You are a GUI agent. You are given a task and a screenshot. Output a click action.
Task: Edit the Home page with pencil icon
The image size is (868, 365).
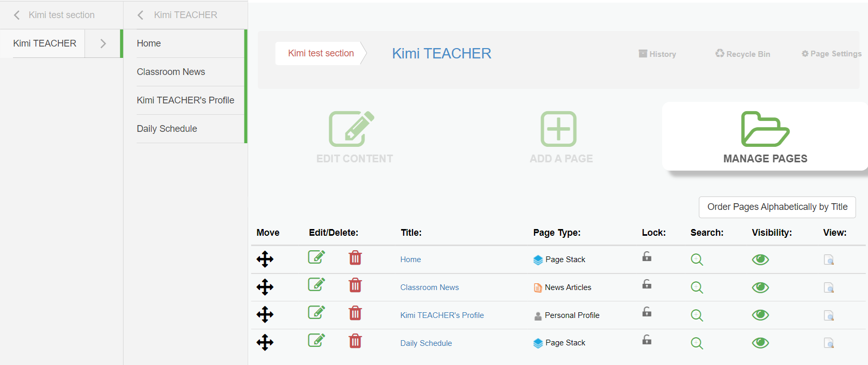click(316, 257)
